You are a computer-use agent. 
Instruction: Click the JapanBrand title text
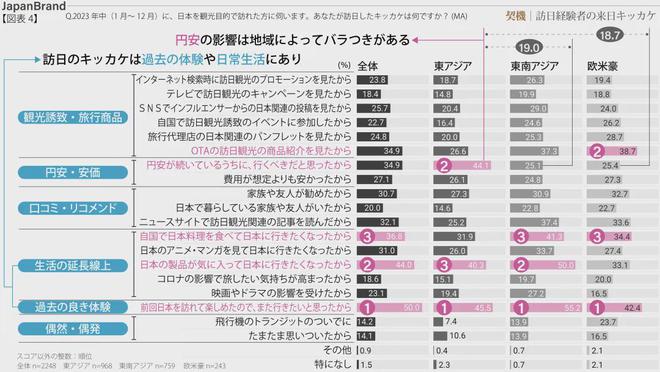point(34,6)
